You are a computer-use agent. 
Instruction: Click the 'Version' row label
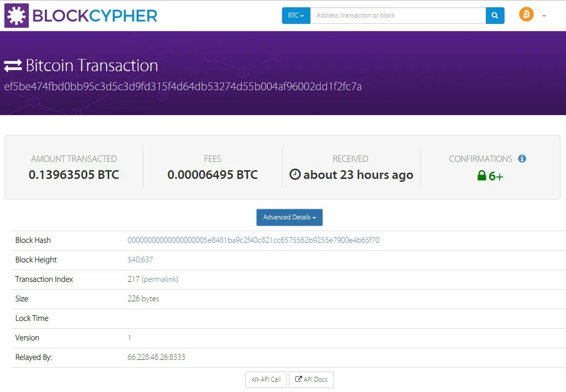[27, 337]
